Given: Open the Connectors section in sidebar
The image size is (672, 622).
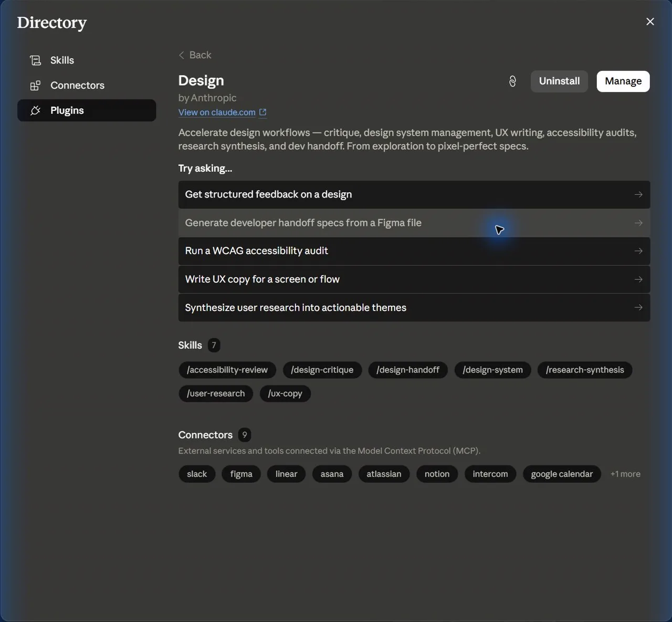Looking at the screenshot, I should 87,85.
